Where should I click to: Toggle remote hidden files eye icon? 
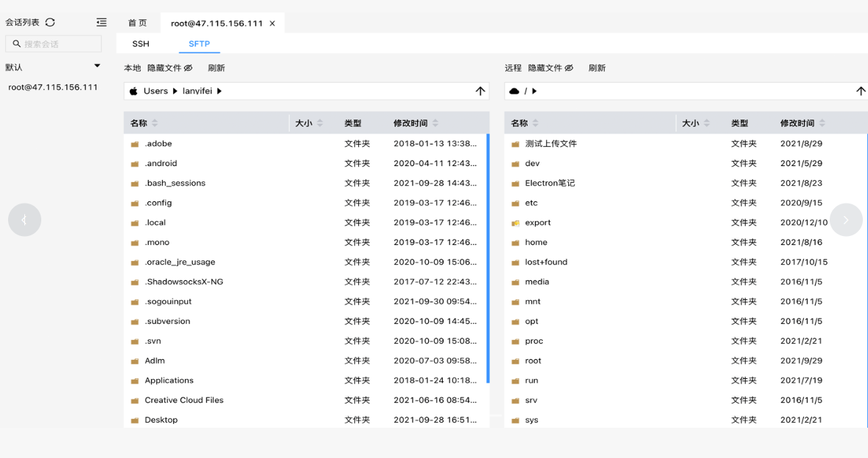[x=569, y=68]
